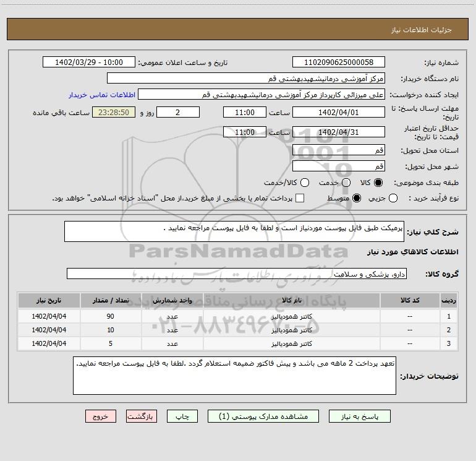Click the واحد شمارش column header

pyautogui.click(x=172, y=300)
